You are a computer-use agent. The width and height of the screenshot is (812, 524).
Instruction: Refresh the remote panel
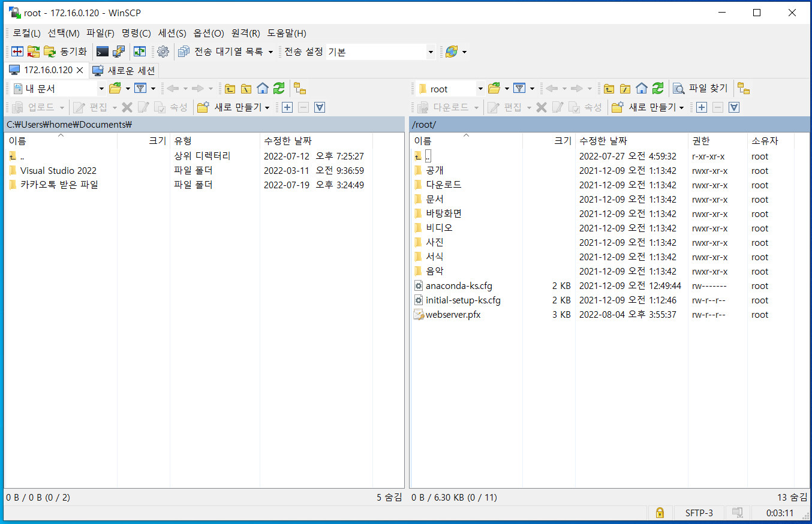(x=658, y=89)
